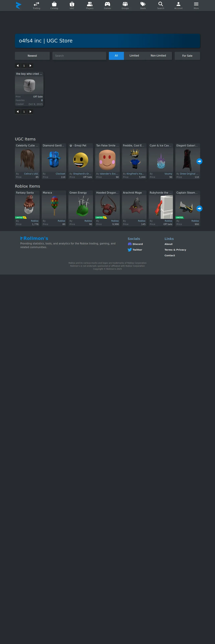Image resolution: width=215 pixels, height=644 pixels.
Task: Open Maraca item thumbnail
Action: pyautogui.click(x=54, y=207)
